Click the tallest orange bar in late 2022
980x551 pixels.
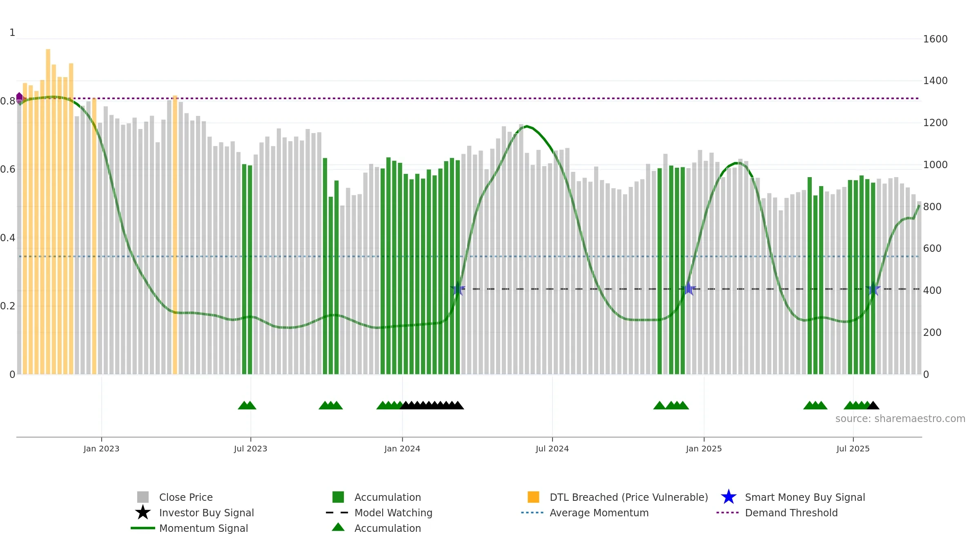click(x=48, y=211)
